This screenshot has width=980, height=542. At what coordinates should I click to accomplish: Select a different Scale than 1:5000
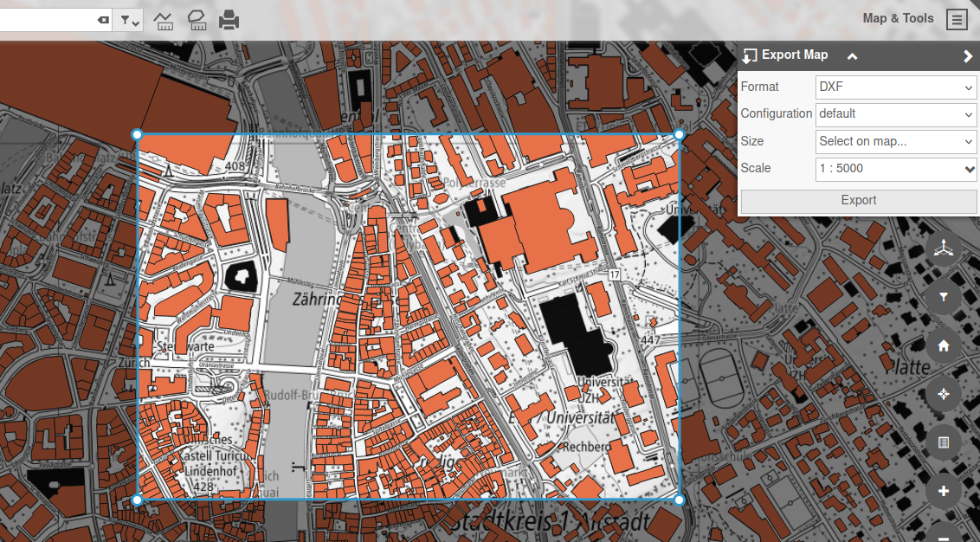[895, 169]
